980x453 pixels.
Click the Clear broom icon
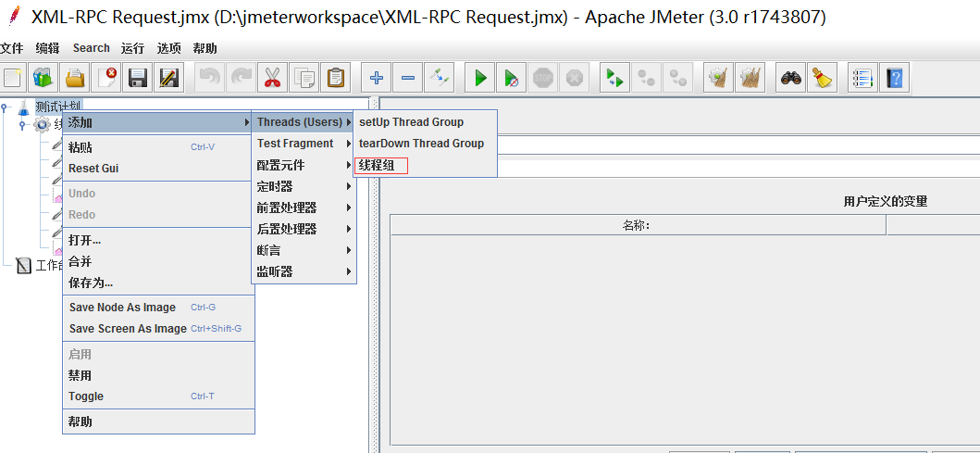click(x=719, y=78)
